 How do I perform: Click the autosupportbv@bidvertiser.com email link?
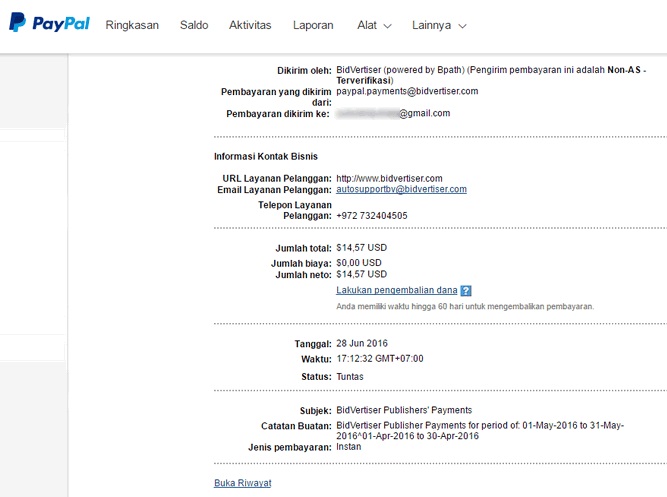(x=401, y=189)
